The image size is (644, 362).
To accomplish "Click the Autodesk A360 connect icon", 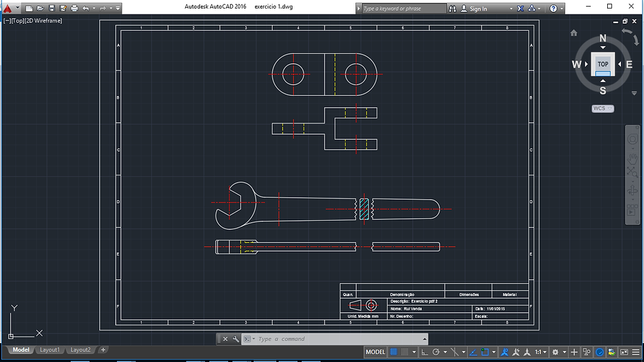I will 532,9.
